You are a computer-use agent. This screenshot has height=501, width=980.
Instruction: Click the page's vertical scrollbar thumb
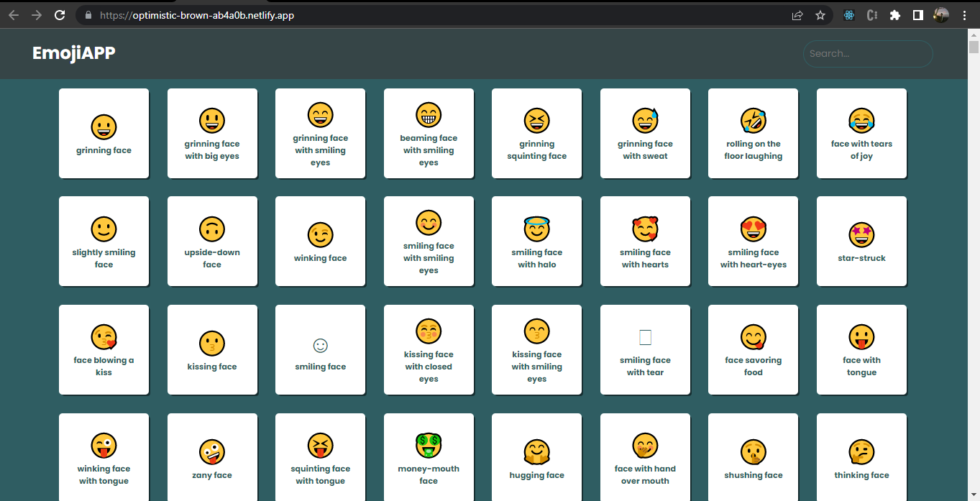tap(974, 47)
